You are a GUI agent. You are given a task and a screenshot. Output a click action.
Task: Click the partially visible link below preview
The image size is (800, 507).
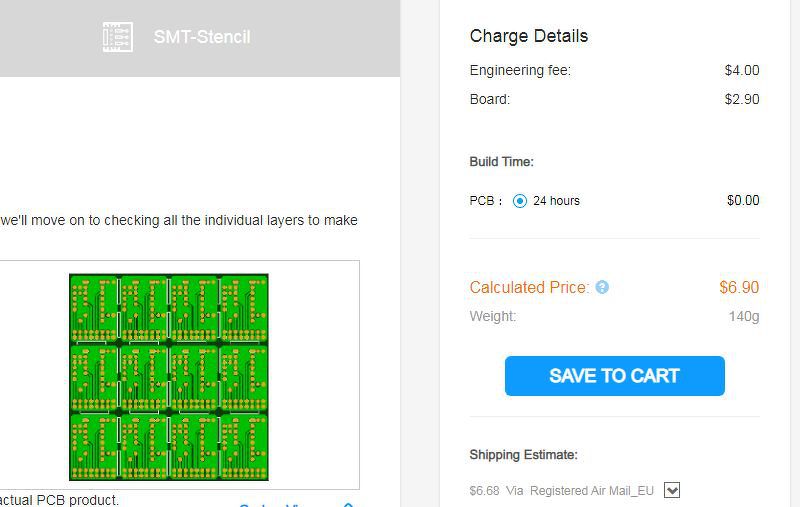pyautogui.click(x=290, y=503)
